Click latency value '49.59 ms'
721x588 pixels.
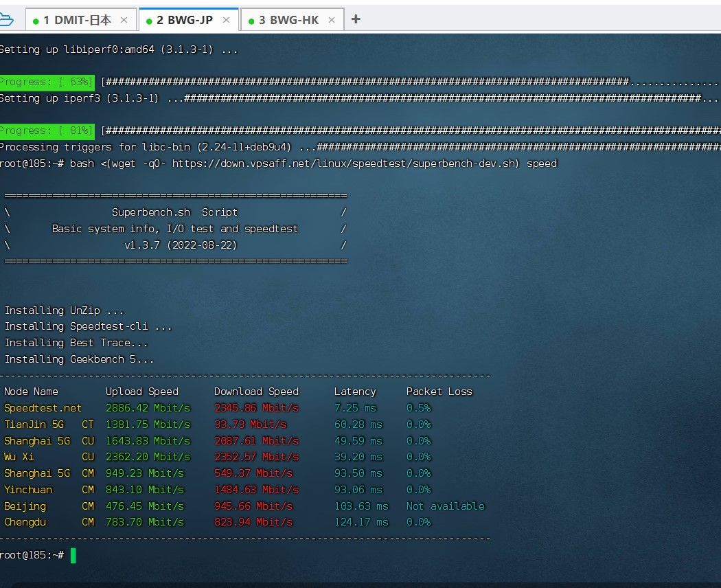click(358, 441)
